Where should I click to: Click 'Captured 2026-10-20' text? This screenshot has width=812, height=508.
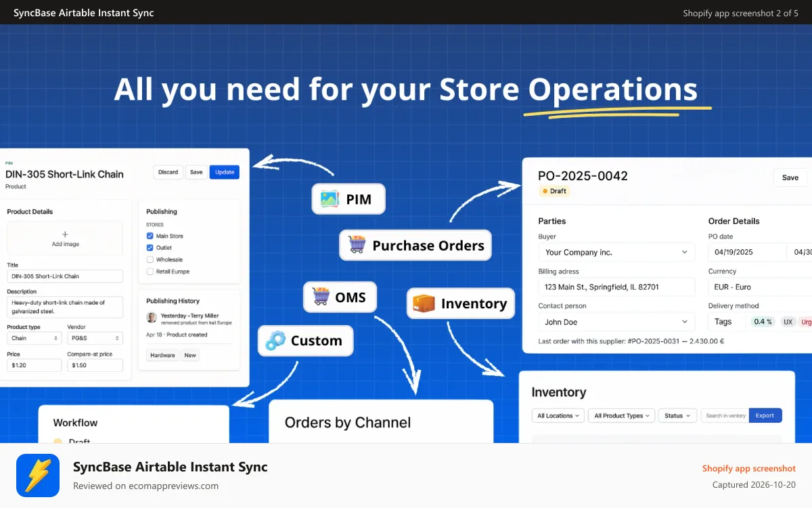point(754,485)
